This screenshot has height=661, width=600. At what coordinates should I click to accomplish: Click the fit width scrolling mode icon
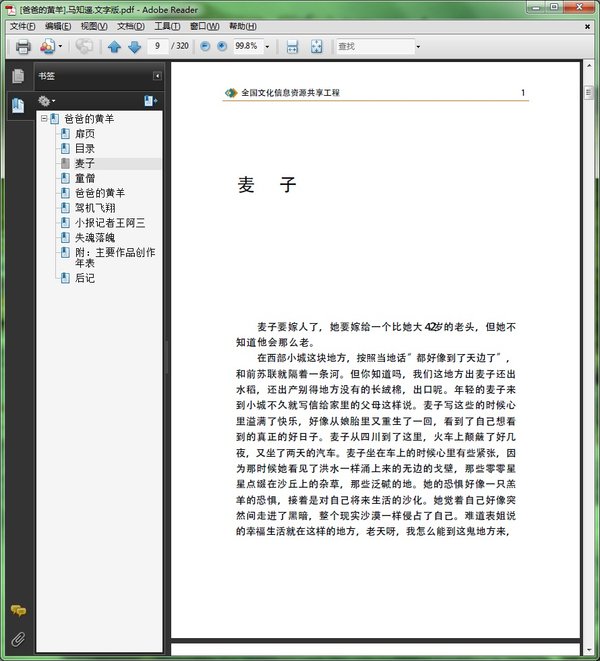[292, 46]
